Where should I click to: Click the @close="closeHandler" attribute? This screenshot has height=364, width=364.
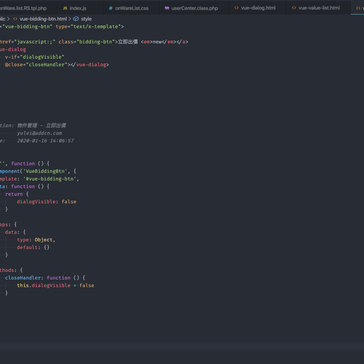pyautogui.click(x=36, y=65)
